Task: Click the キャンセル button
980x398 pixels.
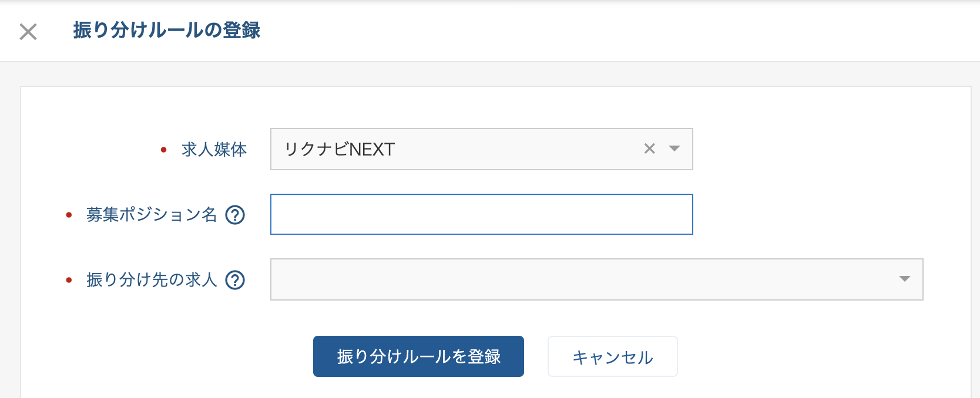Action: 613,356
